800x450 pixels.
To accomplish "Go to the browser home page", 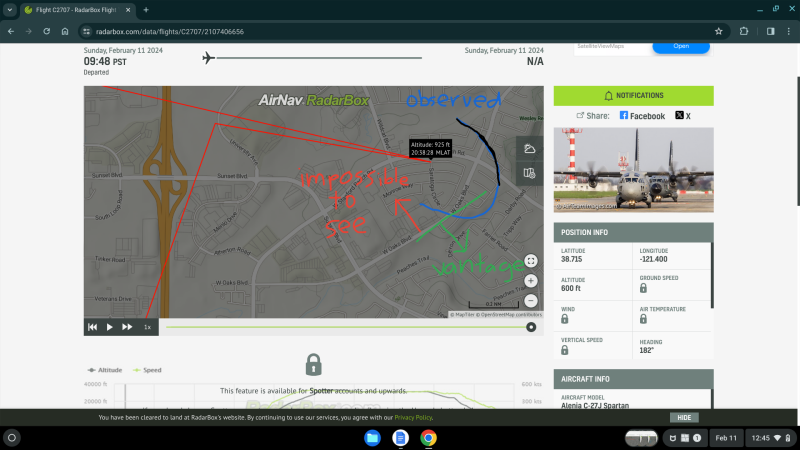I will point(65,31).
